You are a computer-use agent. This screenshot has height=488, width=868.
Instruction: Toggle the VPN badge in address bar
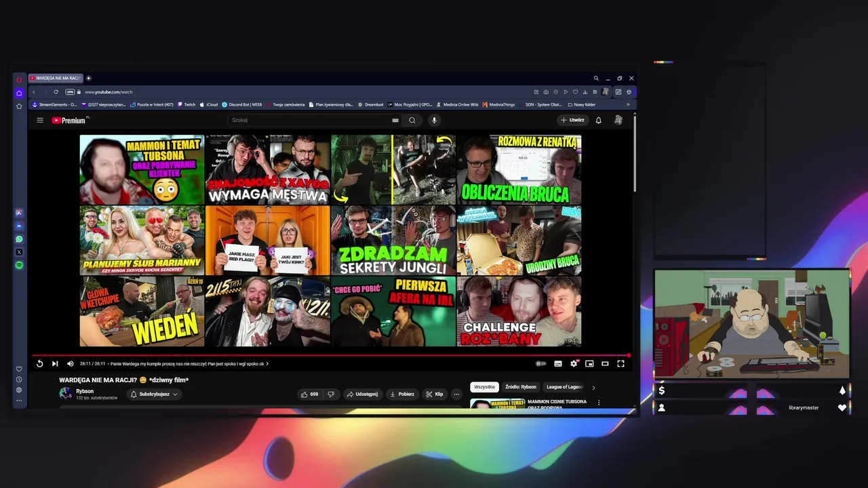(69, 92)
